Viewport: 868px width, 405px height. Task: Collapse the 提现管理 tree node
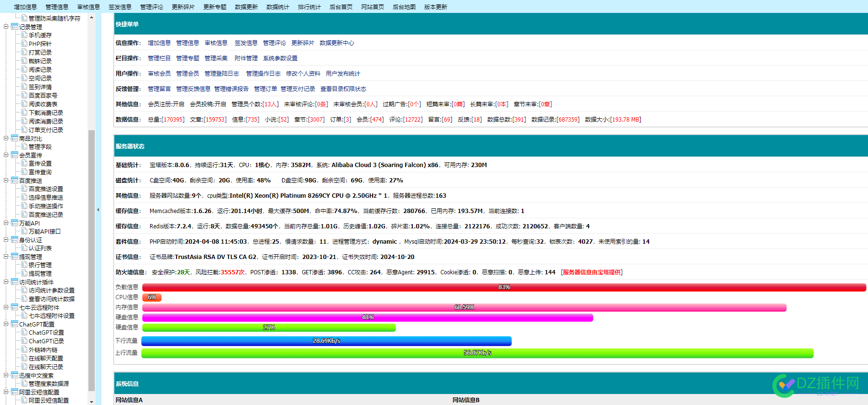point(6,257)
